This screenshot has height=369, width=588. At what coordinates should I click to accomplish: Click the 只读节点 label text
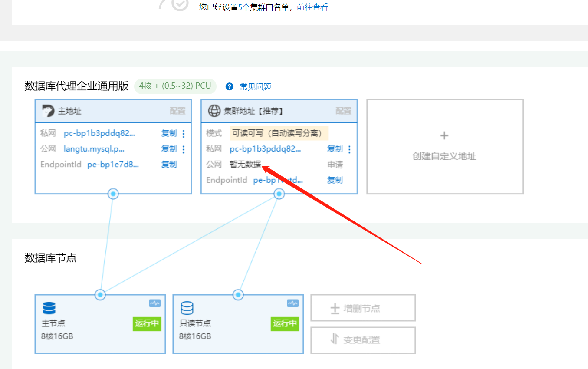pos(195,323)
